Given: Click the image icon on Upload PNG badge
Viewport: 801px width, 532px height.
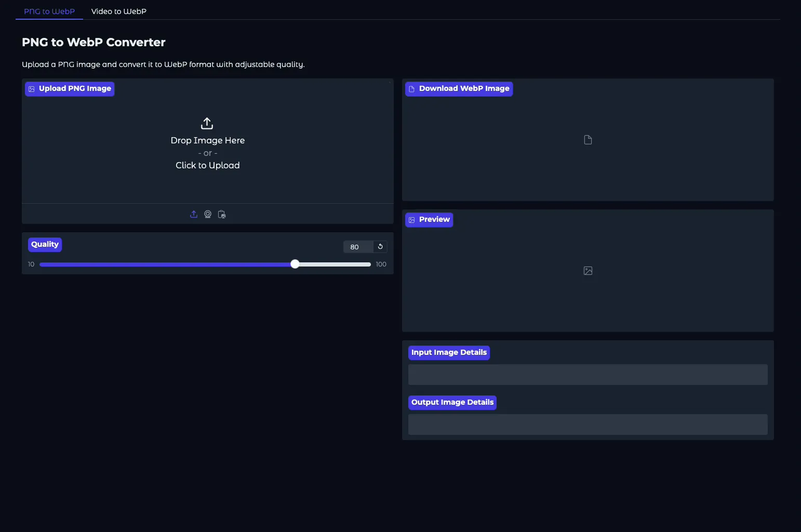Looking at the screenshot, I should tap(32, 88).
